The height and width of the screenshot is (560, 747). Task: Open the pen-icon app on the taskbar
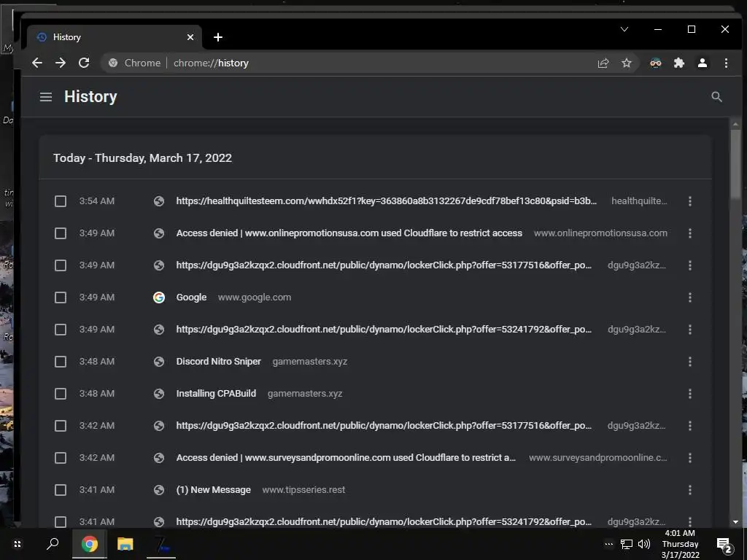(x=161, y=544)
